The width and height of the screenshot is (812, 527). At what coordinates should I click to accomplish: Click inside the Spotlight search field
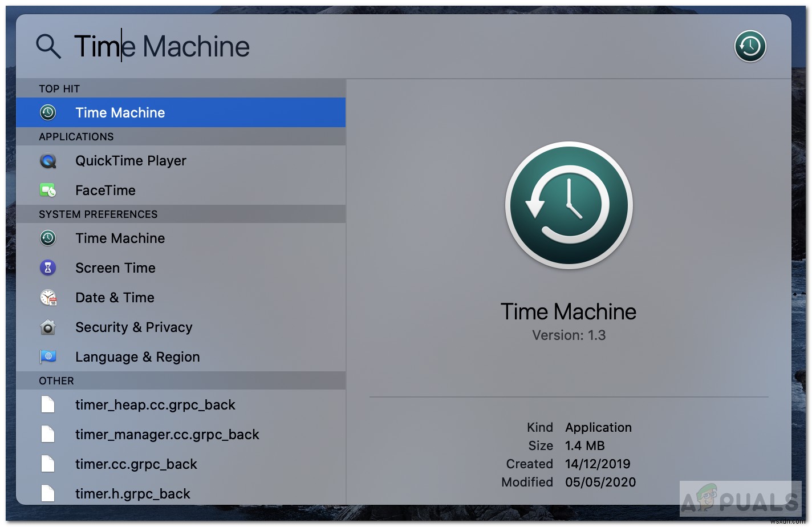[x=228, y=46]
